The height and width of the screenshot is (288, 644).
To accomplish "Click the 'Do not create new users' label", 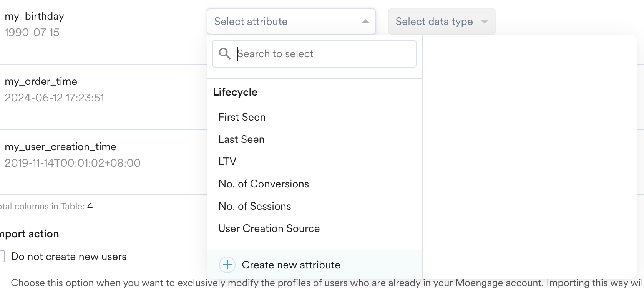I will pyautogui.click(x=69, y=257).
